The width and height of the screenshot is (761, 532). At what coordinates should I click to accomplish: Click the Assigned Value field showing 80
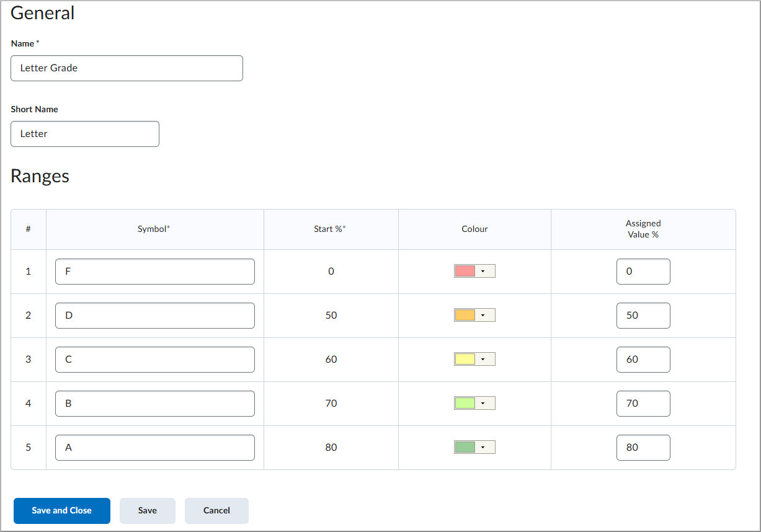click(643, 448)
